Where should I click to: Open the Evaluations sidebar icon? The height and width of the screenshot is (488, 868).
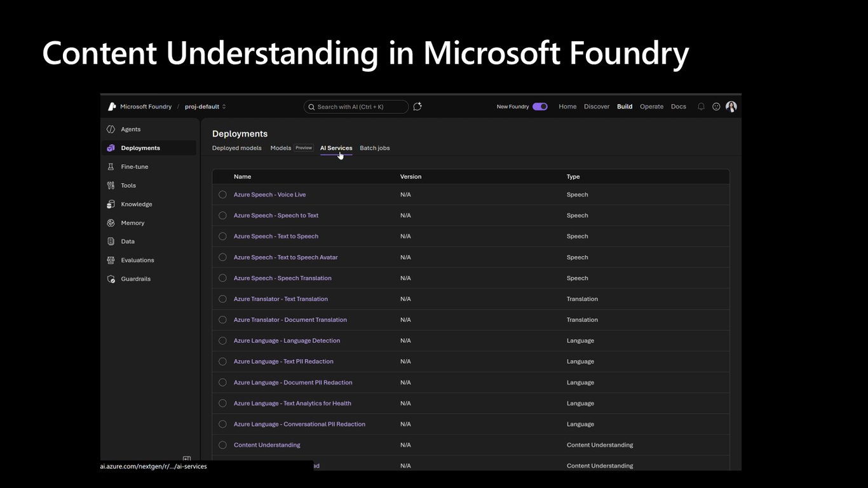point(111,260)
